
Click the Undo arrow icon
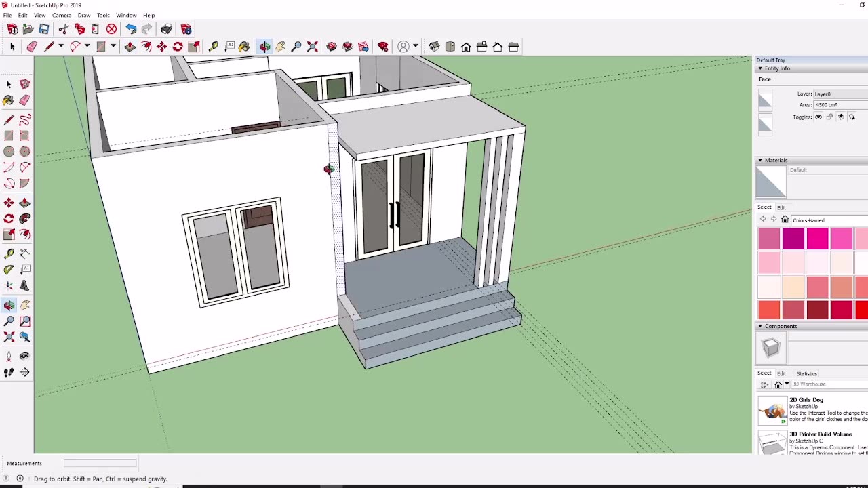tap(131, 29)
